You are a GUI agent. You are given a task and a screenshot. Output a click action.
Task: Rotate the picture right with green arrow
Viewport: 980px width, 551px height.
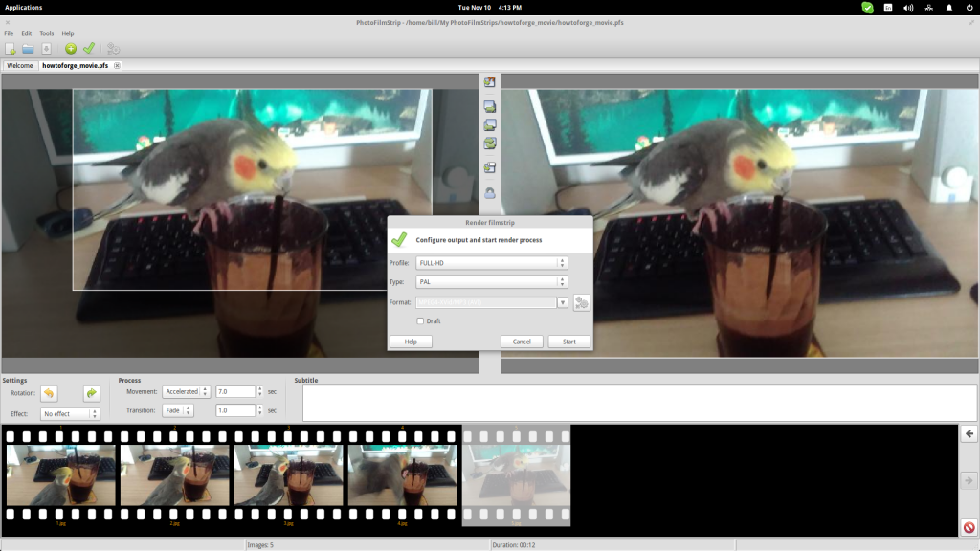coord(91,393)
